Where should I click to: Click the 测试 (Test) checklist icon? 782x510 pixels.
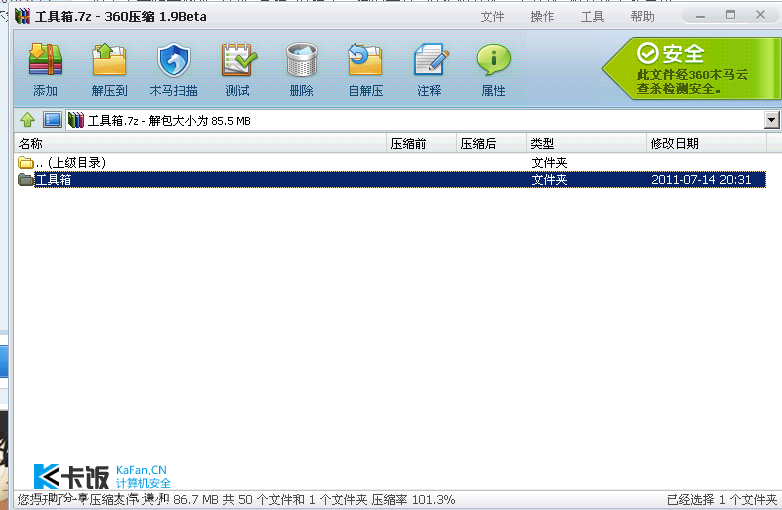pyautogui.click(x=238, y=60)
